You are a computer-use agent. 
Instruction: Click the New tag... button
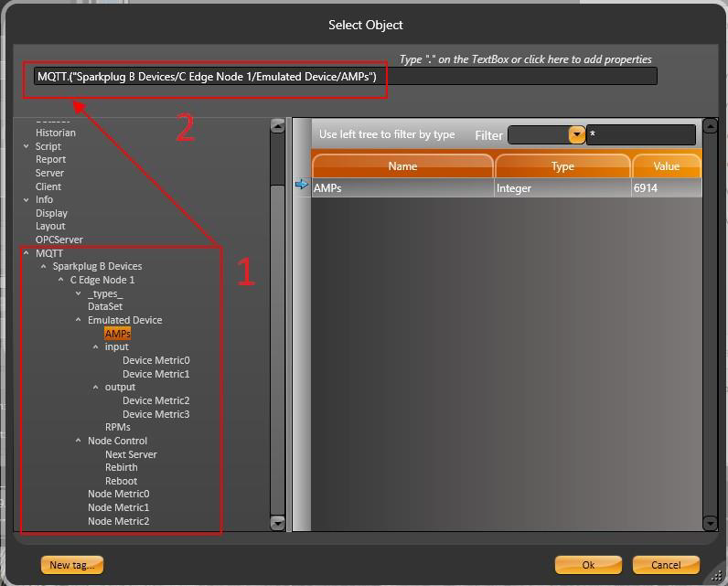pos(72,565)
